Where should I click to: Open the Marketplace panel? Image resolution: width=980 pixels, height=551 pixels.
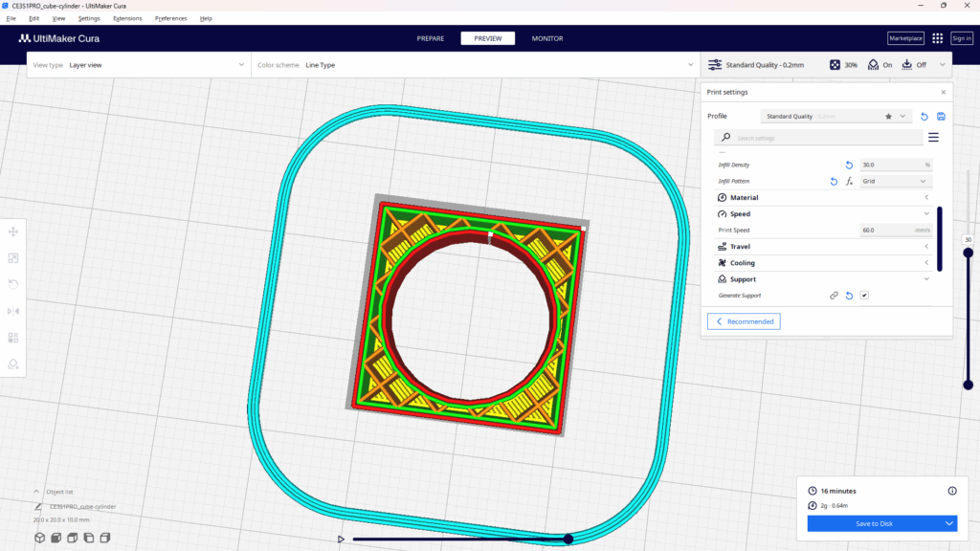(904, 38)
